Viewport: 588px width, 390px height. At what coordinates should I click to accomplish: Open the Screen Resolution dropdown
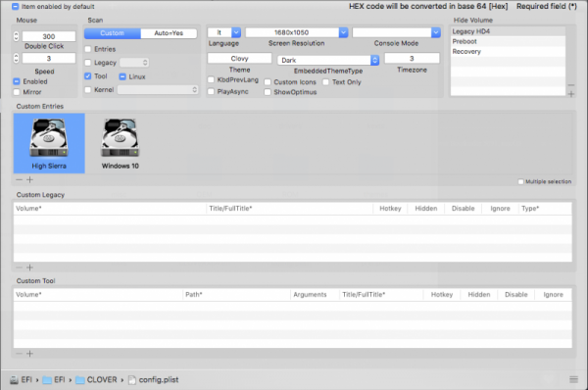(343, 32)
